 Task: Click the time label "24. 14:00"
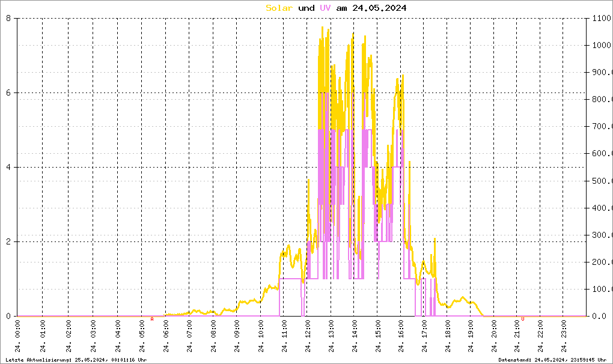click(354, 336)
